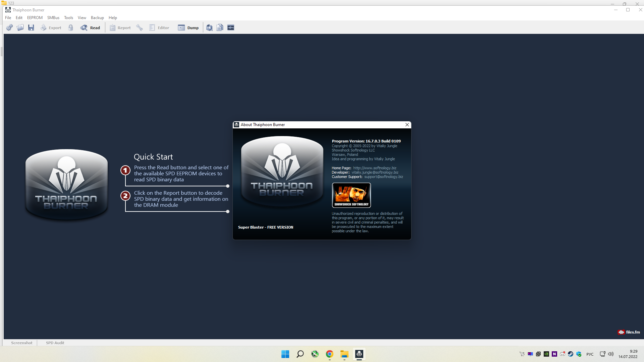Click the Quick Start heading

153,157
